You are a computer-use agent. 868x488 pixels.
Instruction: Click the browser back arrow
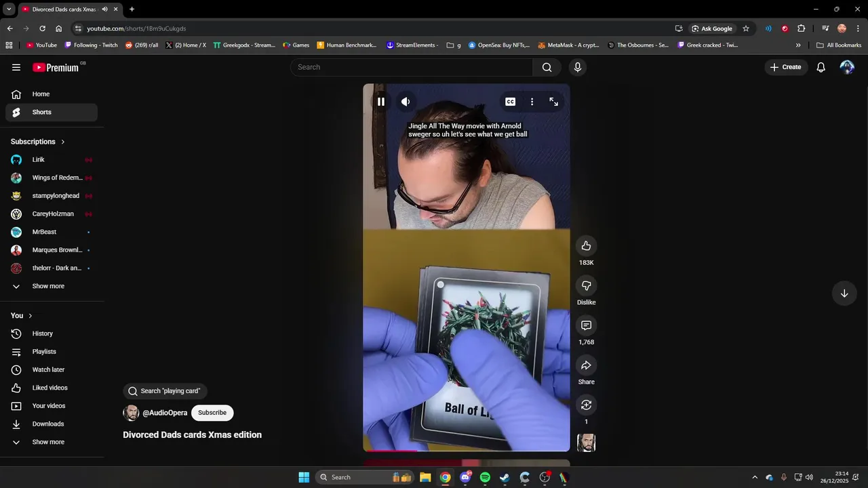point(9,28)
